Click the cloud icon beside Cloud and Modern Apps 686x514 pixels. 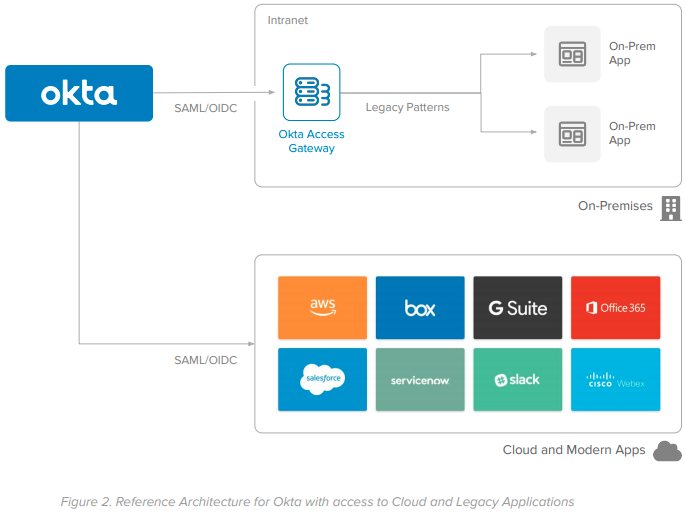667,451
